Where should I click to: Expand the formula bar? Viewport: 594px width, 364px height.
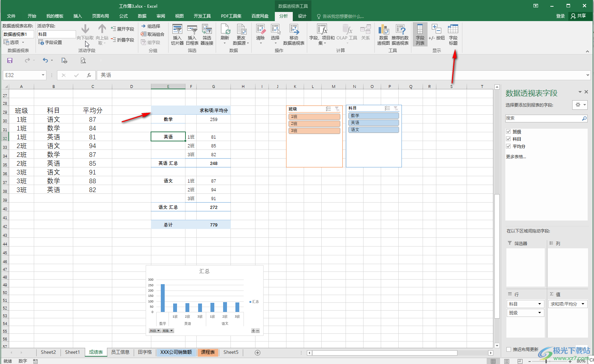click(588, 75)
